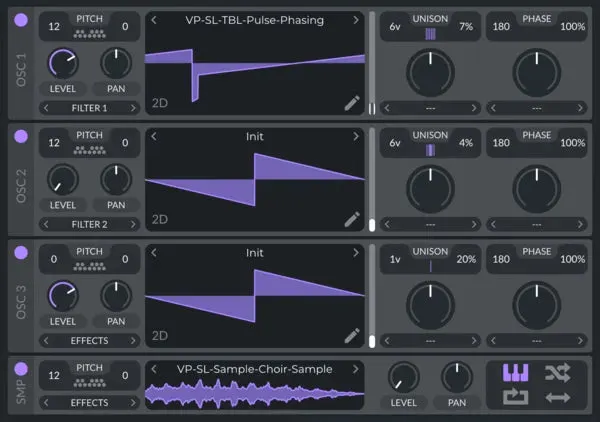
Task: Click OSC 2 wavetable frame position slider
Action: pos(372,179)
